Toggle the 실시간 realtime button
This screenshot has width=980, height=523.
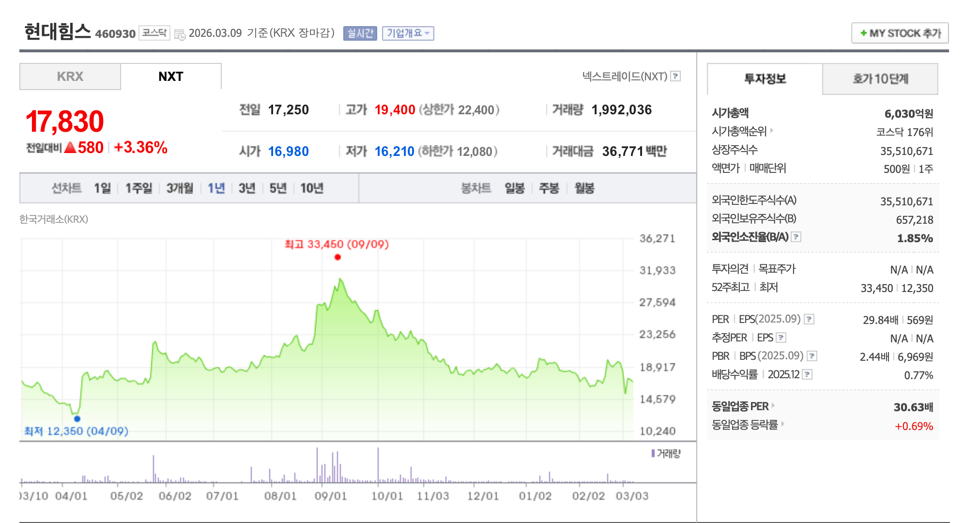pyautogui.click(x=360, y=33)
